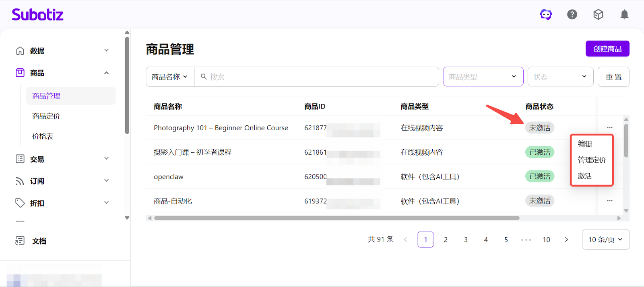
Task: Select 激活 from the context menu
Action: 585,176
